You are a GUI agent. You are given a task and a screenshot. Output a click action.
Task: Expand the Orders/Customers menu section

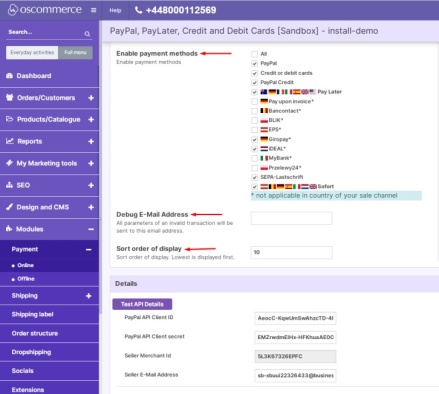pyautogui.click(x=91, y=98)
